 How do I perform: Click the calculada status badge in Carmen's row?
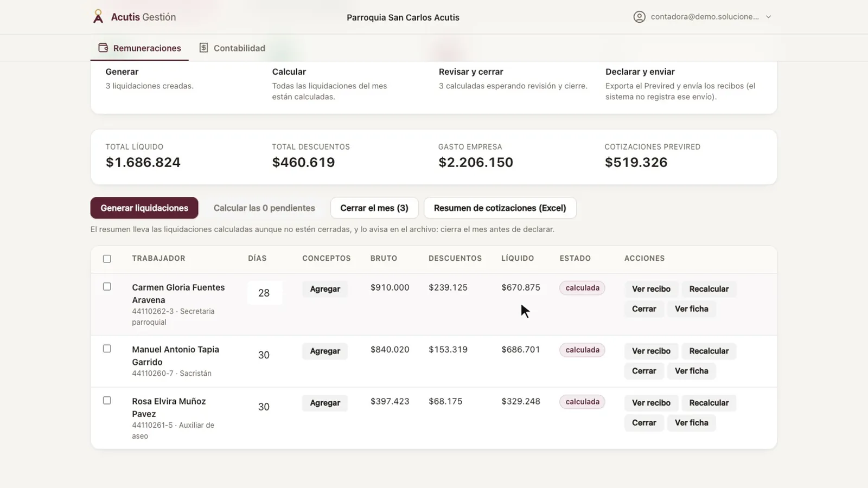pyautogui.click(x=582, y=288)
